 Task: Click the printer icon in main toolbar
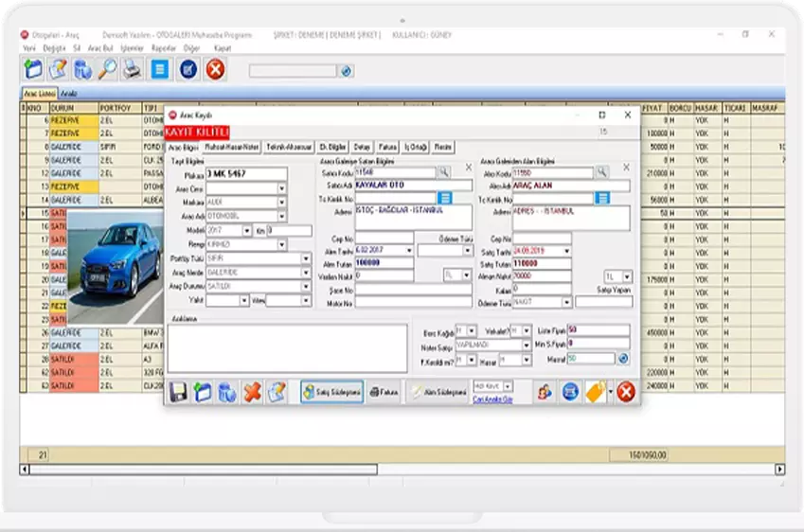[x=132, y=69]
